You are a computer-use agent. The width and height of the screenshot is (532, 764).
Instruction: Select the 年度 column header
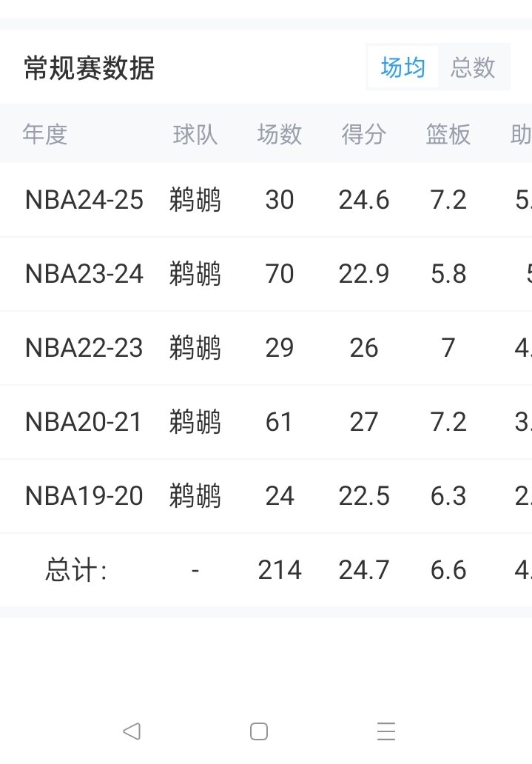(x=45, y=134)
